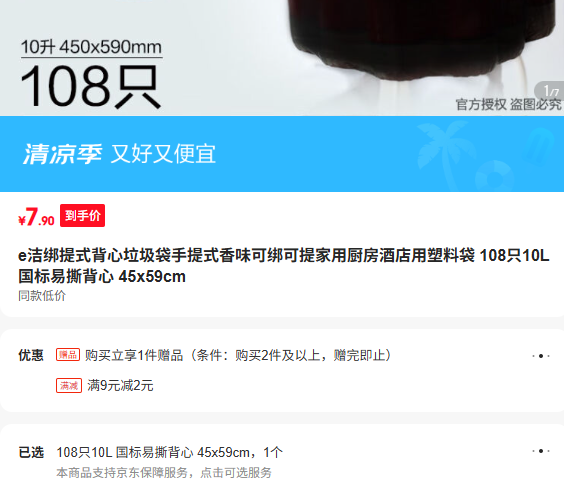Select the 优惠 section label

(31, 355)
